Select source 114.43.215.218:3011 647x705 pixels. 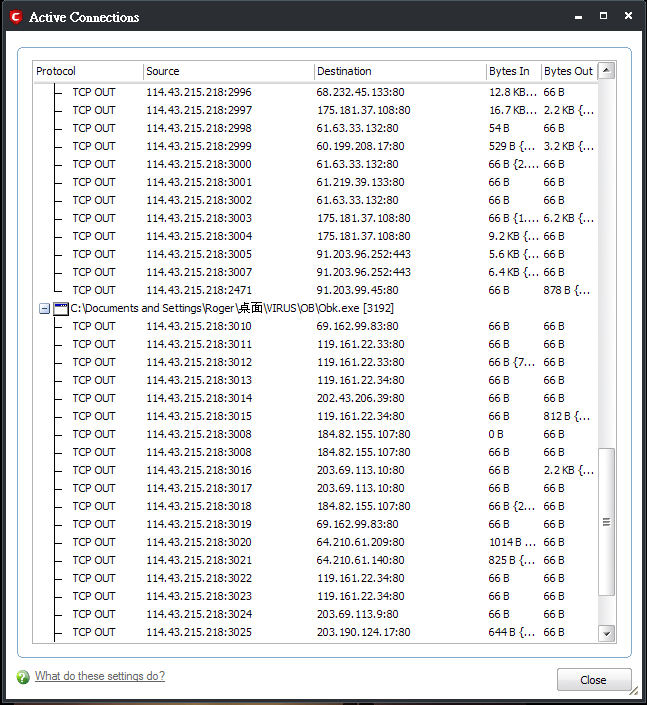(199, 344)
